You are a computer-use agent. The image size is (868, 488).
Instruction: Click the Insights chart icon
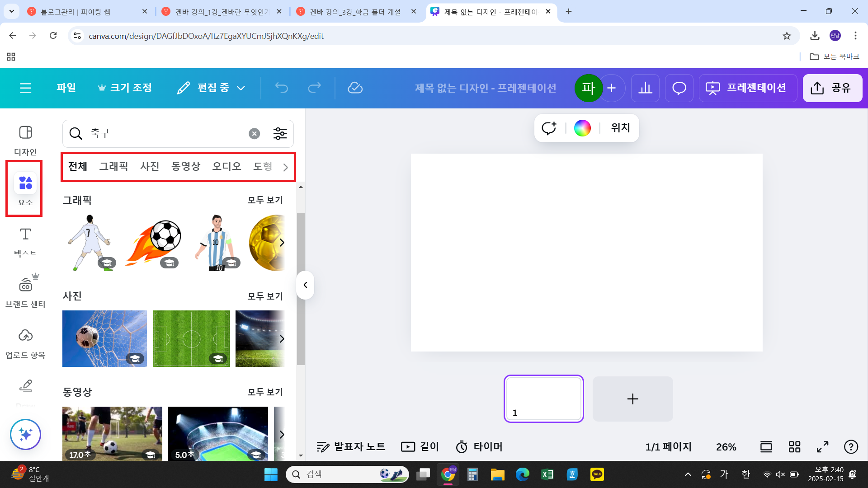coord(645,88)
